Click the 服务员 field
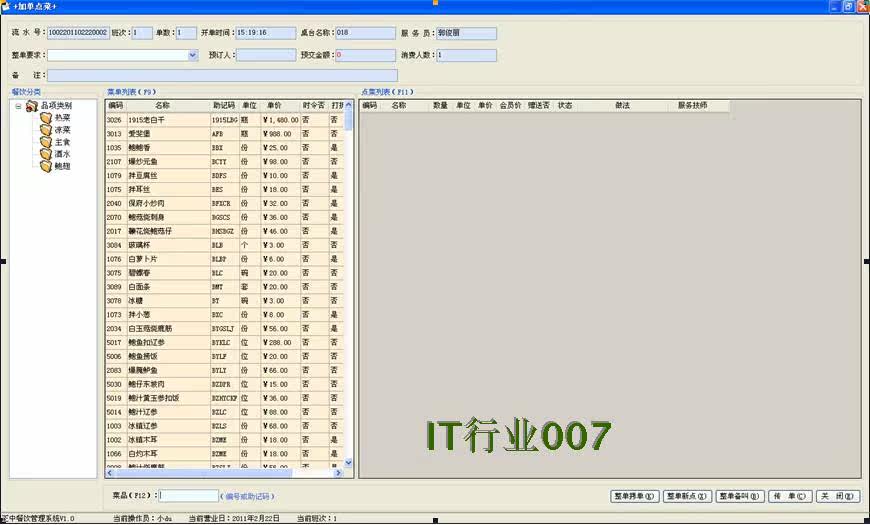The height and width of the screenshot is (525, 870). 466,33
